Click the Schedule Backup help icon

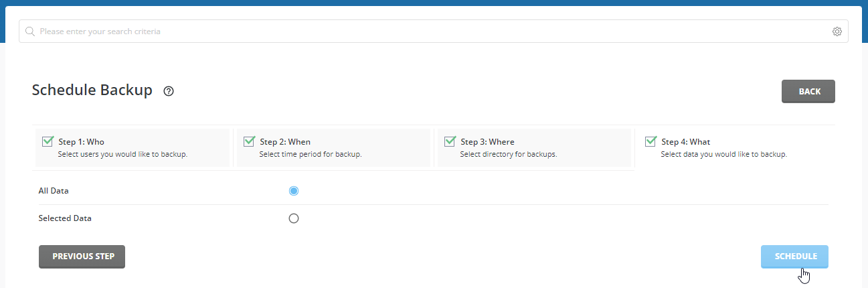pos(169,91)
